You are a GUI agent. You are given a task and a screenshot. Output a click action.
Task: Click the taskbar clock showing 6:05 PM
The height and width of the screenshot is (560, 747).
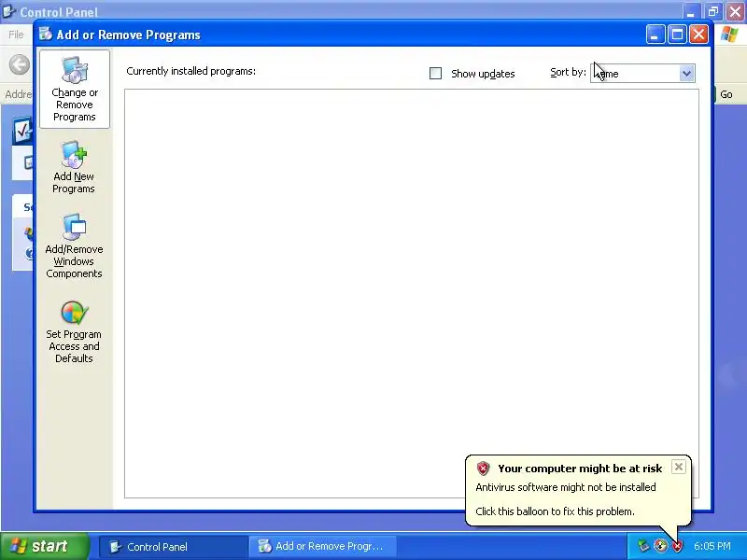[712, 546]
